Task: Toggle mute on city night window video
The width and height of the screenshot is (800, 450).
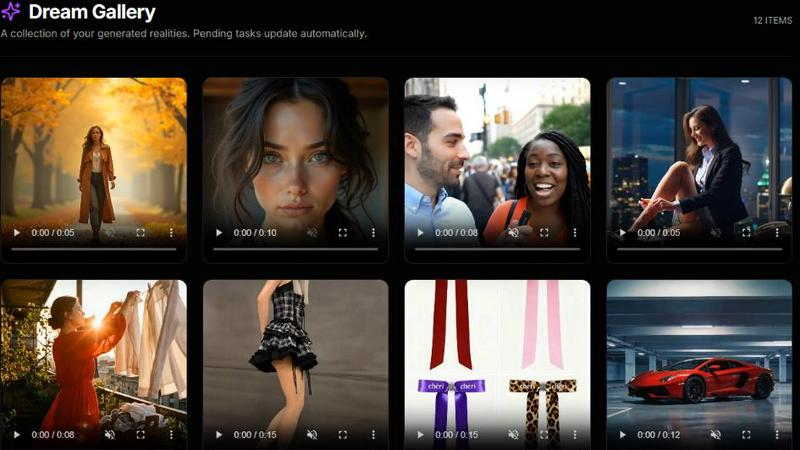Action: 715,233
